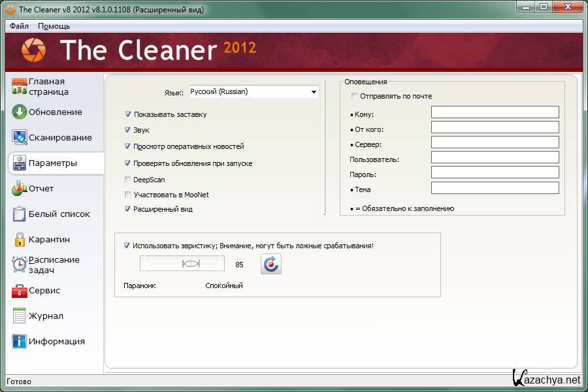Open the Помощь menu
588x392 pixels.
click(x=54, y=26)
